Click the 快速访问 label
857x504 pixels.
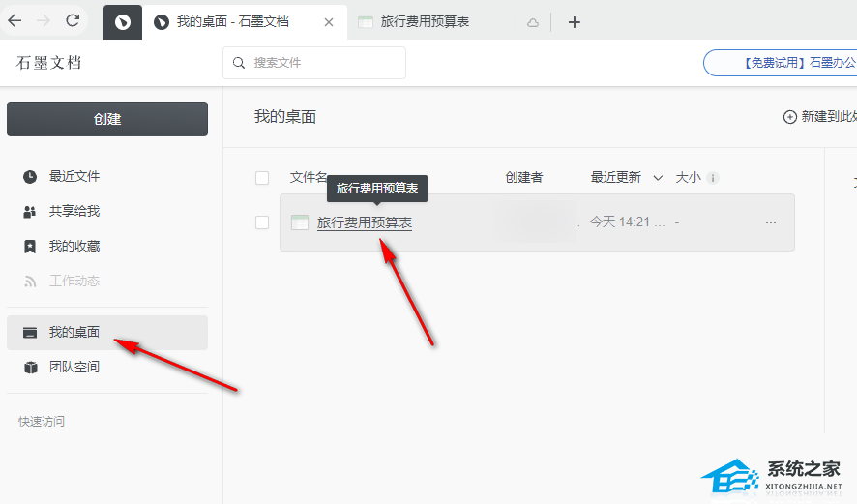(42, 422)
